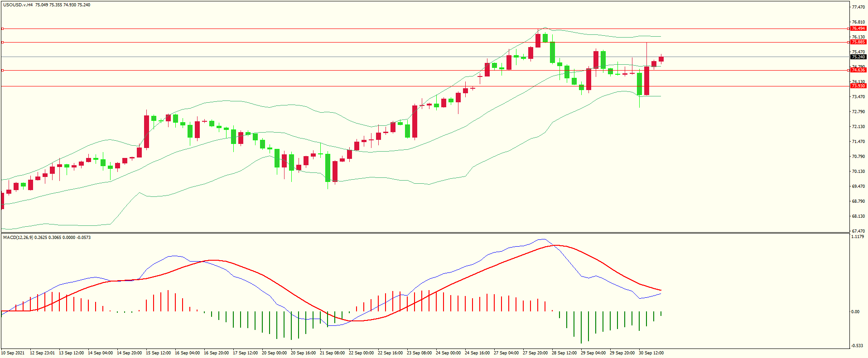The height and width of the screenshot is (358, 868).
Task: Click the 24 Sep 16:00 time label
Action: 477,353
